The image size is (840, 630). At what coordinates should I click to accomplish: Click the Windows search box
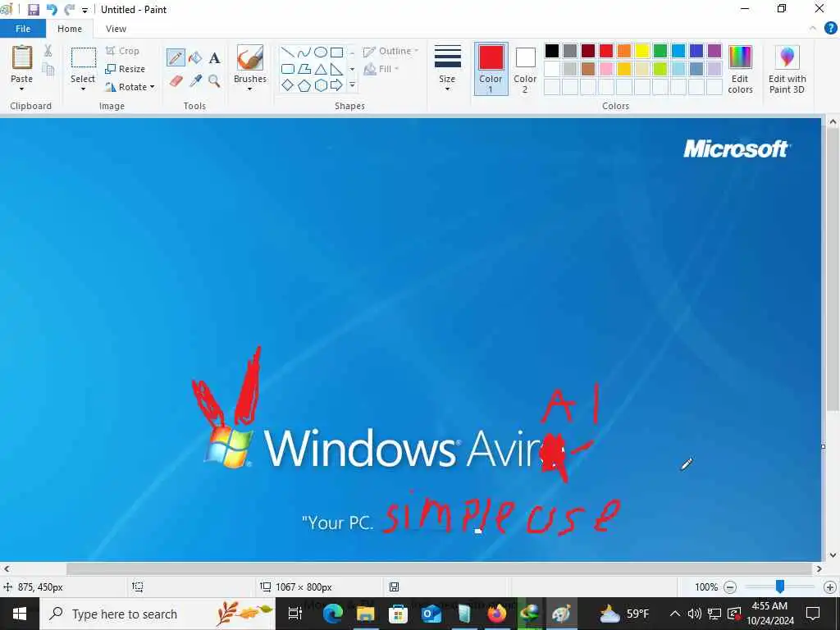tap(158, 614)
